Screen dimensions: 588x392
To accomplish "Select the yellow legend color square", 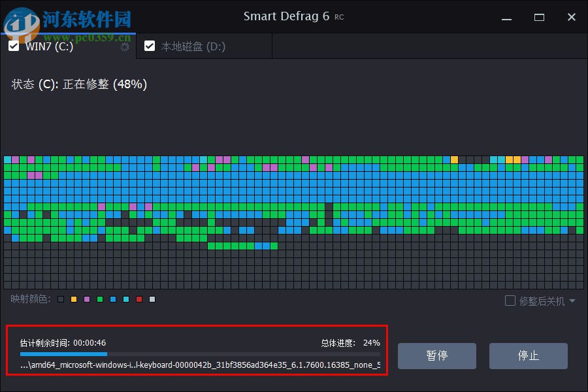I will pos(73,299).
